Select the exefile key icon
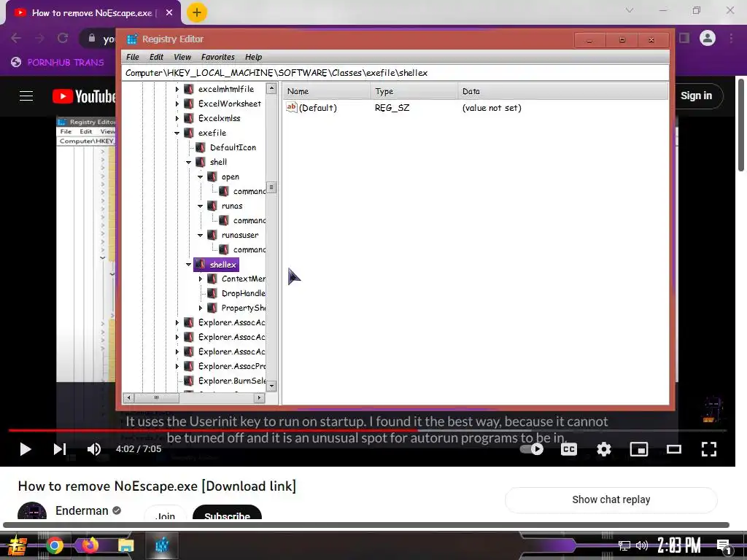 [189, 133]
